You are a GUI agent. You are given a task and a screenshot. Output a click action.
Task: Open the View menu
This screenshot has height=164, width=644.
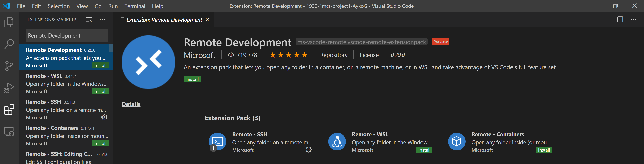[x=82, y=6]
